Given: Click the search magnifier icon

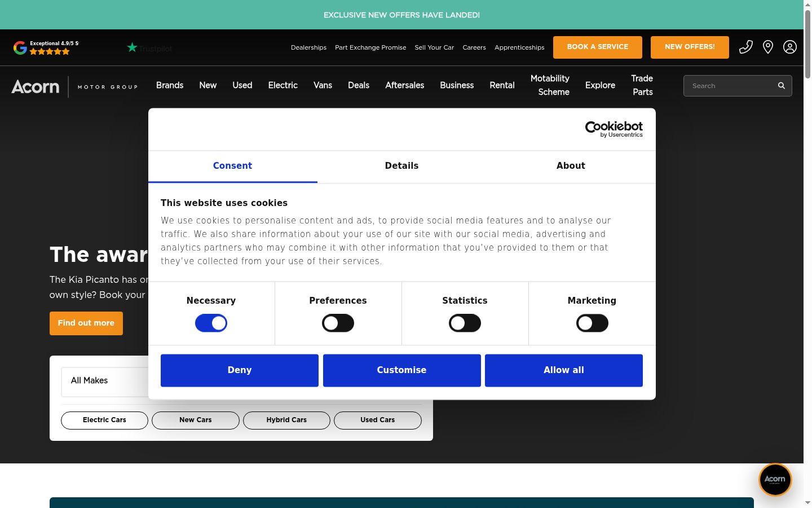Looking at the screenshot, I should 782,86.
